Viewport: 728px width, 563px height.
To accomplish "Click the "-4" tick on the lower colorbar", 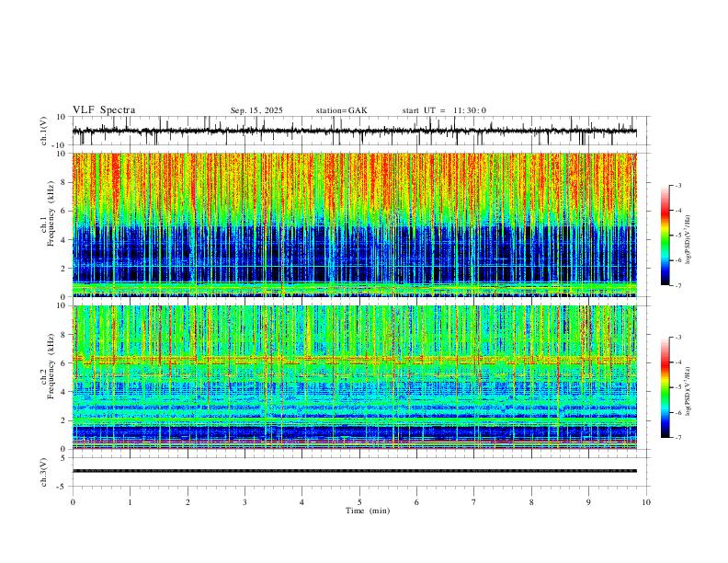I will pyautogui.click(x=677, y=362).
